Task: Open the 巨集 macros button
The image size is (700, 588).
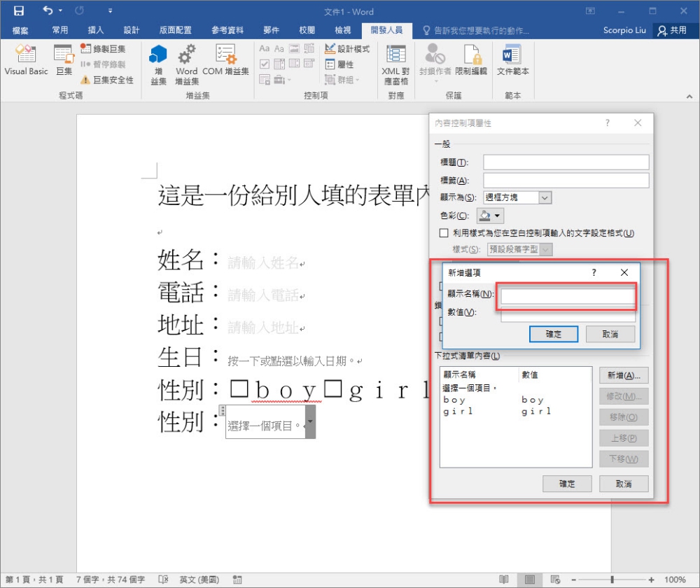Action: (64, 59)
